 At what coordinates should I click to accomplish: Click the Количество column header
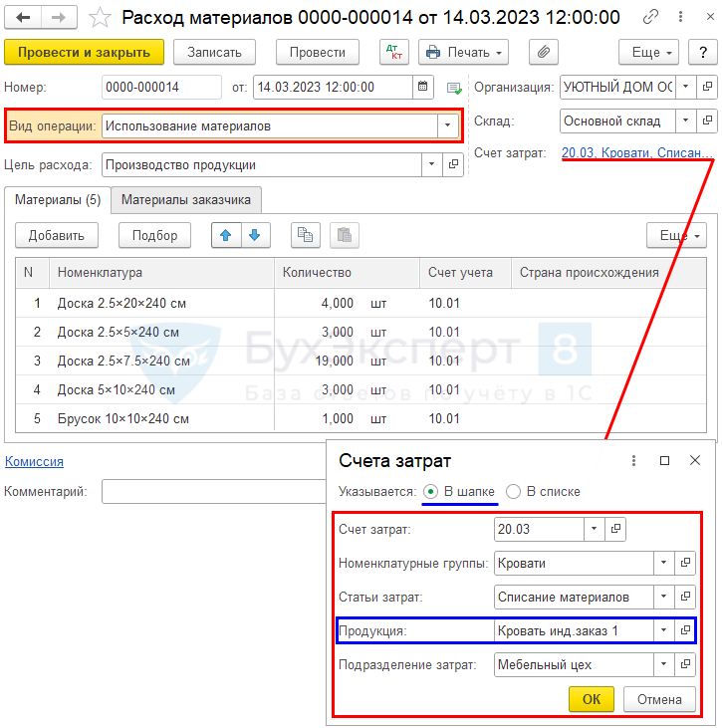point(347,273)
